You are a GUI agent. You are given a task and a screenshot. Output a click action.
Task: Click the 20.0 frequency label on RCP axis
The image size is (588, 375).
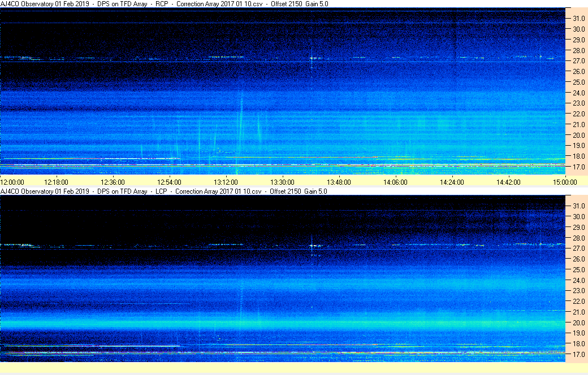coord(578,135)
